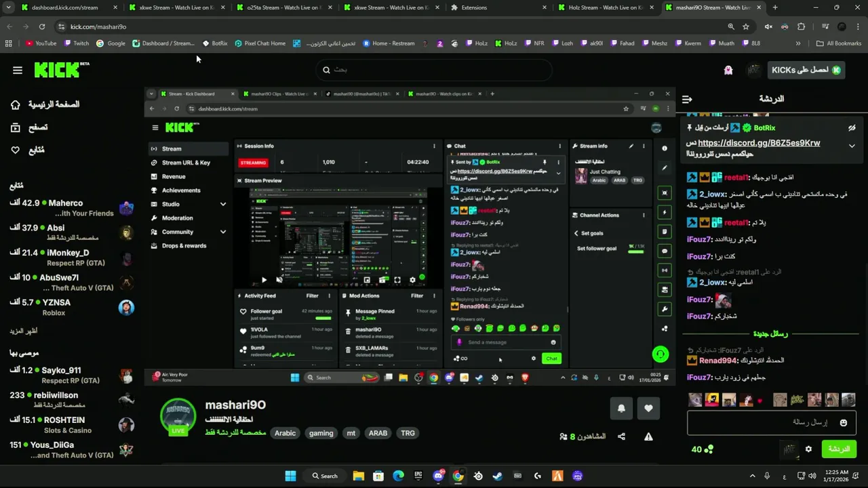868x488 pixels.
Task: Open All Bookmarks folder
Action: pos(839,43)
